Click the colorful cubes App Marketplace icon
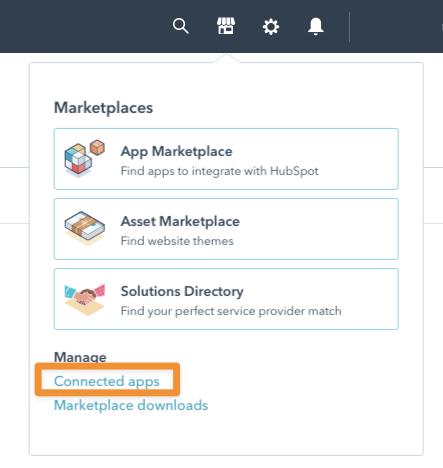Viewport: 443px width, 468px height. 85,158
